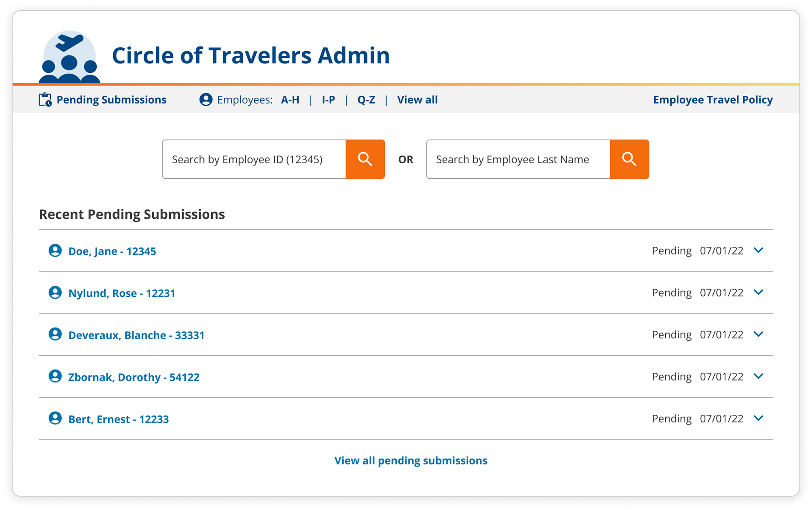This screenshot has height=510, width=812.
Task: Click the Employee ID search magnifier icon
Action: tap(365, 159)
